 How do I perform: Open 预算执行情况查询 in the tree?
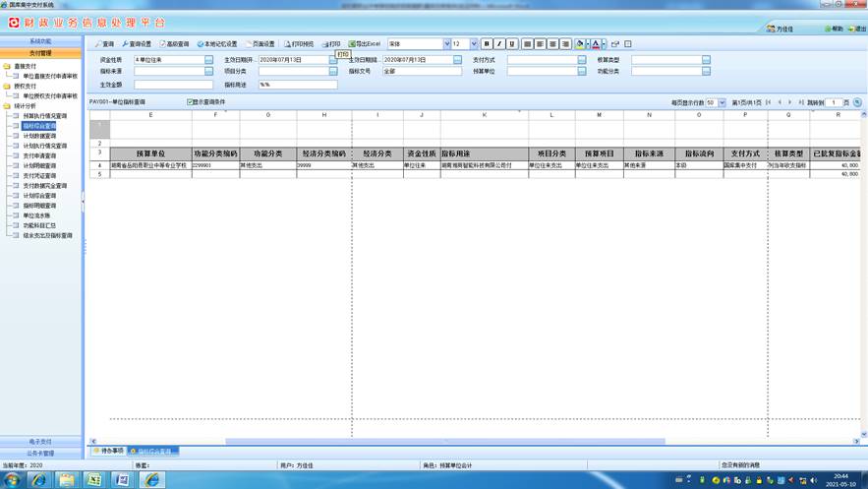45,116
